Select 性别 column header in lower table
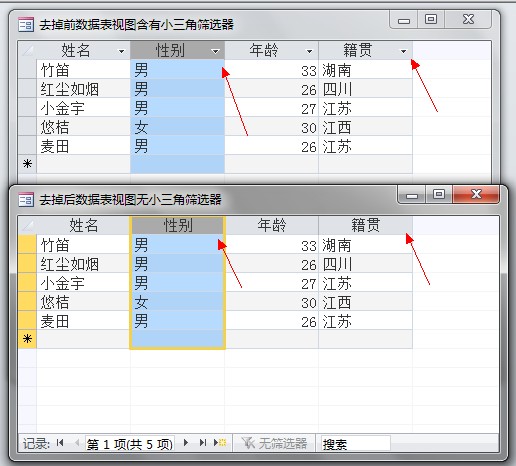Viewport: 516px width, 466px height. point(177,225)
